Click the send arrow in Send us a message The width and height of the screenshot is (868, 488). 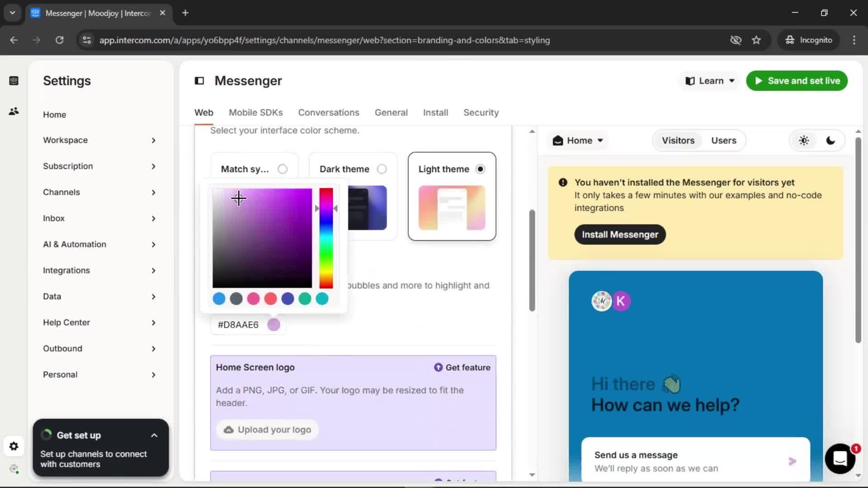793,461
